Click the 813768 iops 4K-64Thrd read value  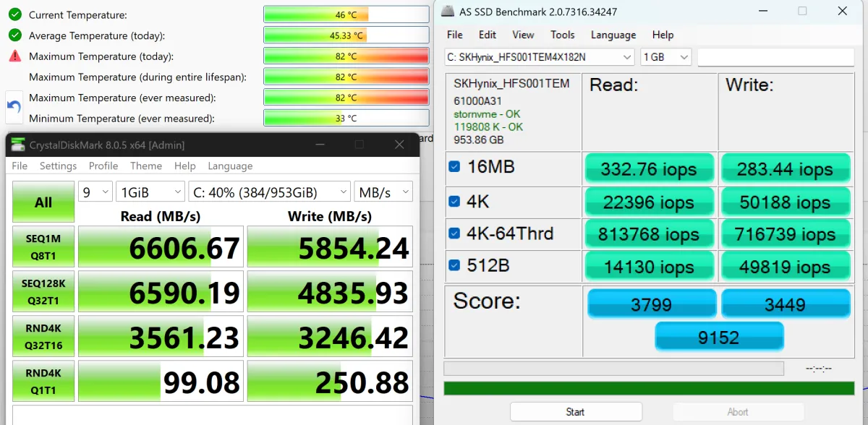pyautogui.click(x=649, y=234)
